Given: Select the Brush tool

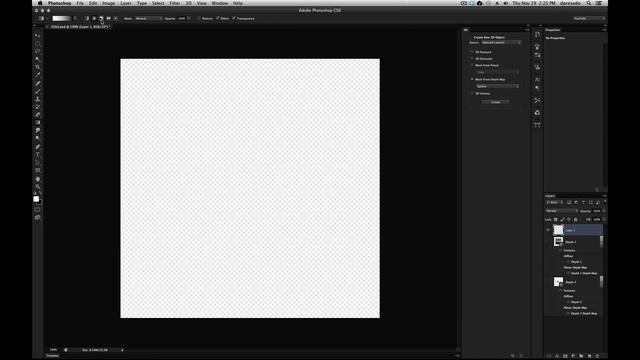Looking at the screenshot, I should 38,91.
